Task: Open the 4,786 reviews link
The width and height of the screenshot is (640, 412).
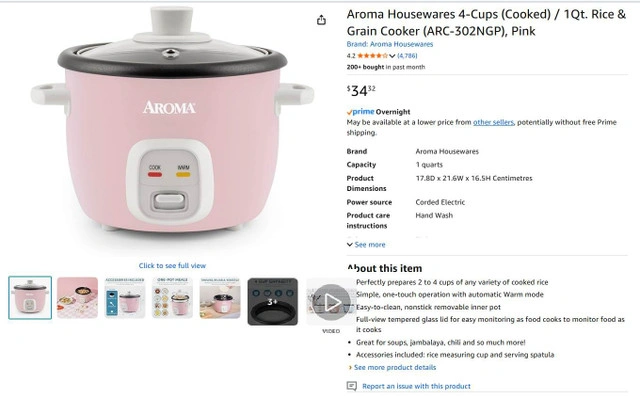Action: pos(407,56)
